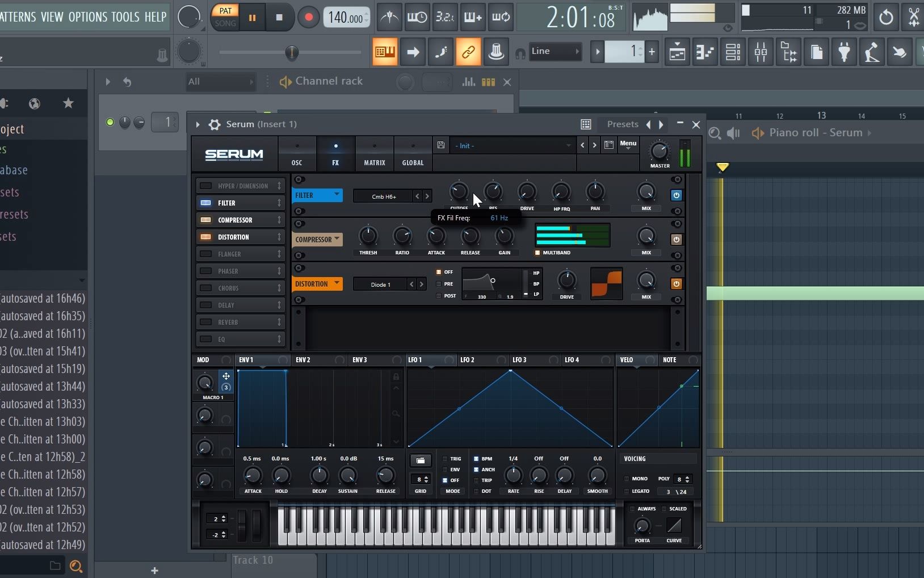Click the main pitch slider in the toolbar
Screen dimensions: 924x578
click(x=291, y=53)
